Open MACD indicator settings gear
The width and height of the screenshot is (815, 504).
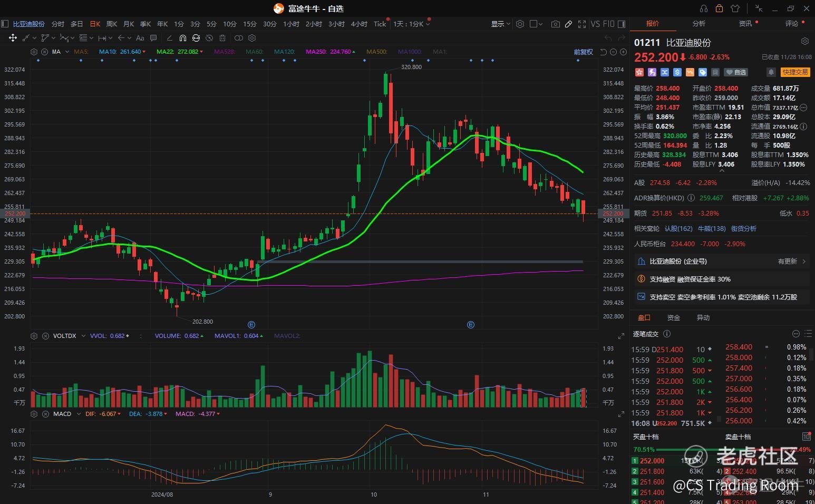[34, 414]
